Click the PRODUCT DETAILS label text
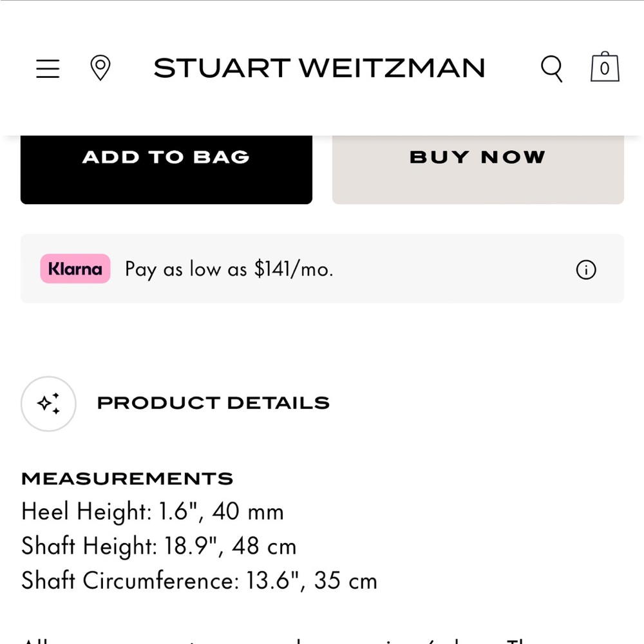Screen dimensions: 644x644 coord(213,402)
